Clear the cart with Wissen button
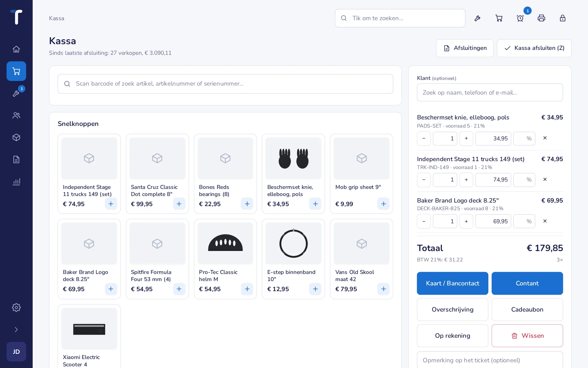This screenshot has width=588, height=368. (527, 336)
